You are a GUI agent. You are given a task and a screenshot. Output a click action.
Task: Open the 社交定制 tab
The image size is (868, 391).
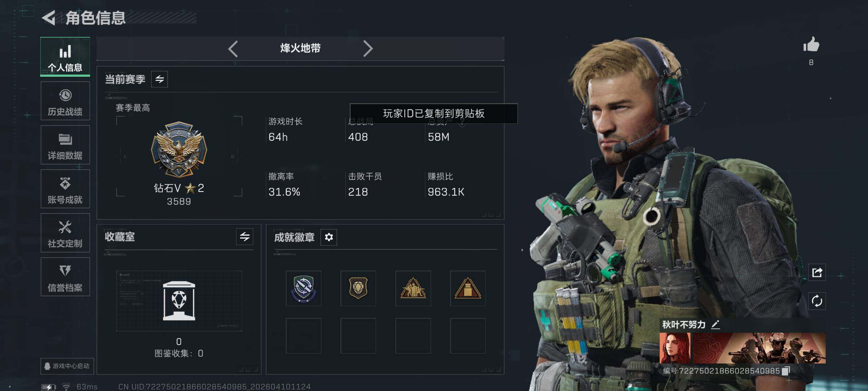coord(65,233)
